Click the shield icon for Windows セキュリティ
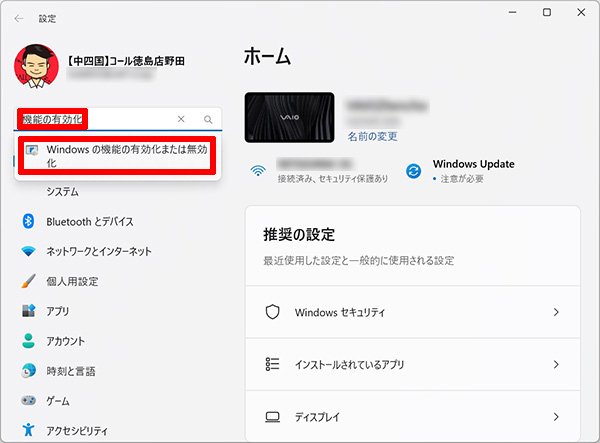This screenshot has width=600, height=443. click(272, 312)
